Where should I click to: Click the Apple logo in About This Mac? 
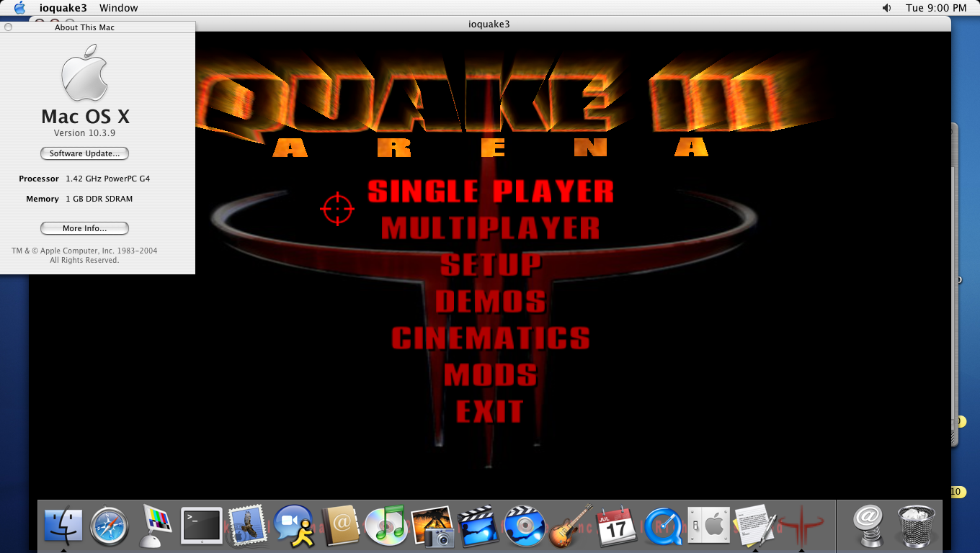(x=85, y=72)
